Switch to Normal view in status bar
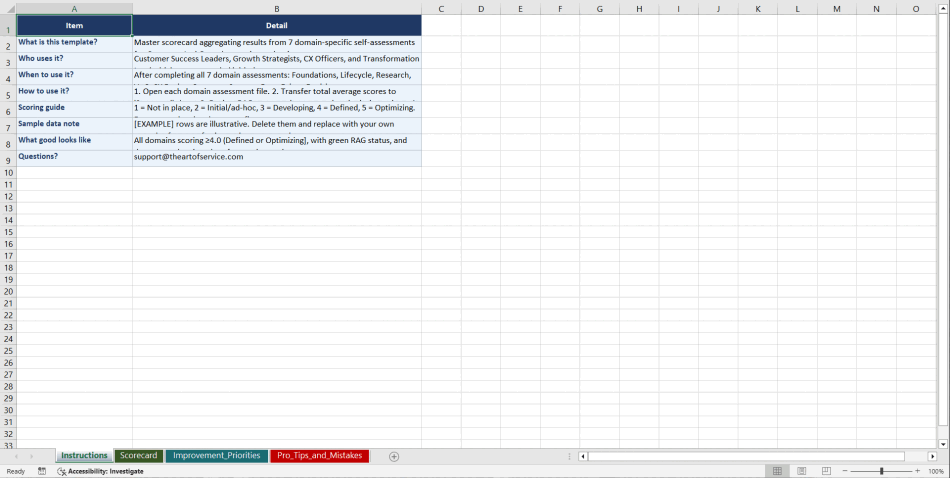 (x=777, y=471)
